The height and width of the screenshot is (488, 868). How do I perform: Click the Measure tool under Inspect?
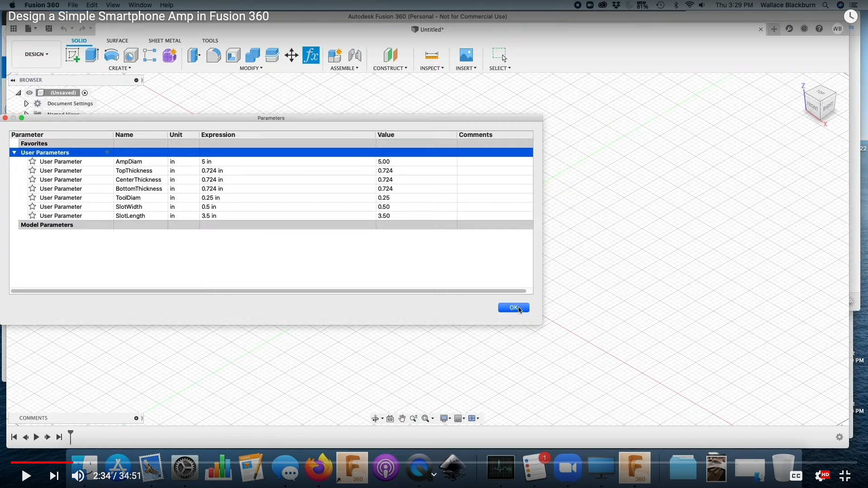pos(431,55)
